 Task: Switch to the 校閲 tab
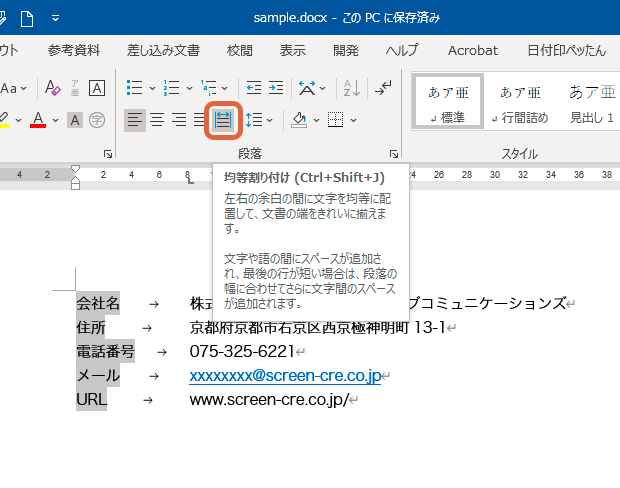click(x=240, y=51)
